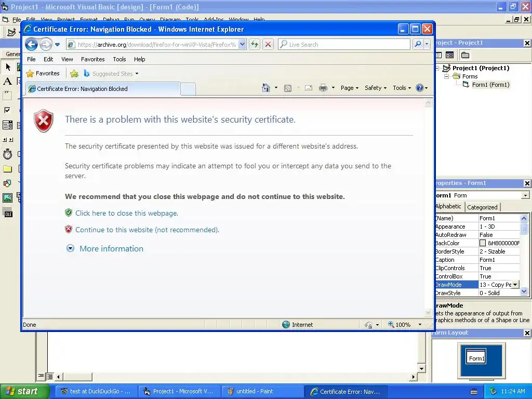Select the Certificate Error browser tab
This screenshot has height=399, width=532.
(x=103, y=89)
